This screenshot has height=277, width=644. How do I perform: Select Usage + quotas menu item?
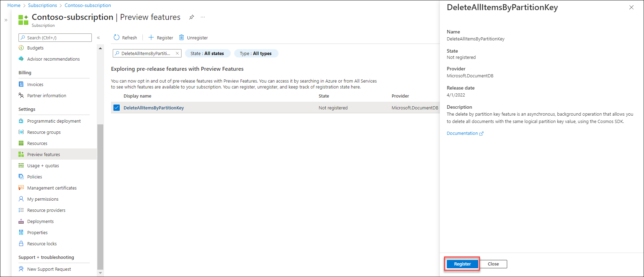click(54, 166)
